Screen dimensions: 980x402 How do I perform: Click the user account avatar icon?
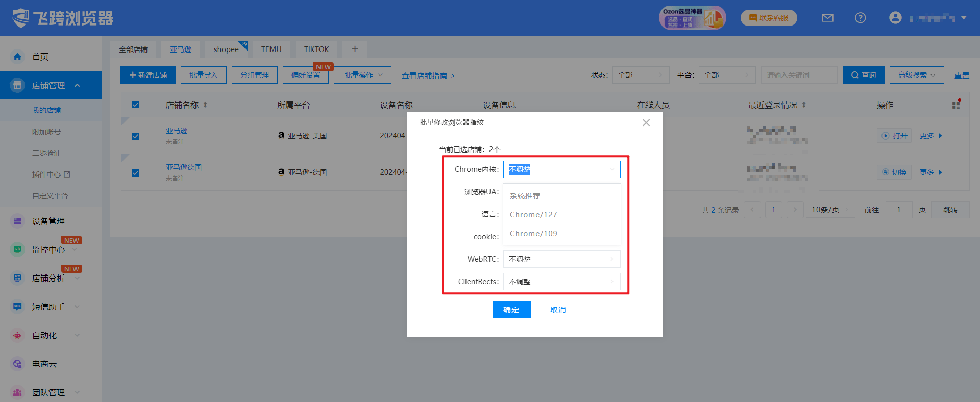coord(895,18)
